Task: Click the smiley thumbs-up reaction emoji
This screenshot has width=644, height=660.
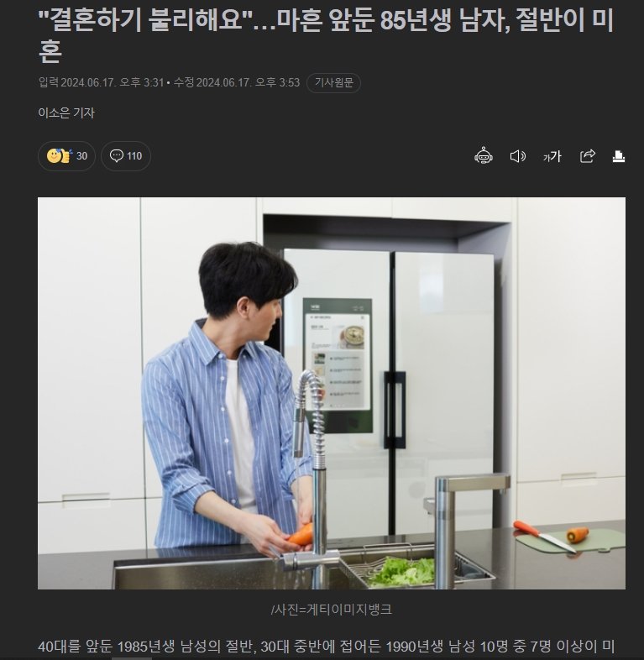Action: [59, 155]
